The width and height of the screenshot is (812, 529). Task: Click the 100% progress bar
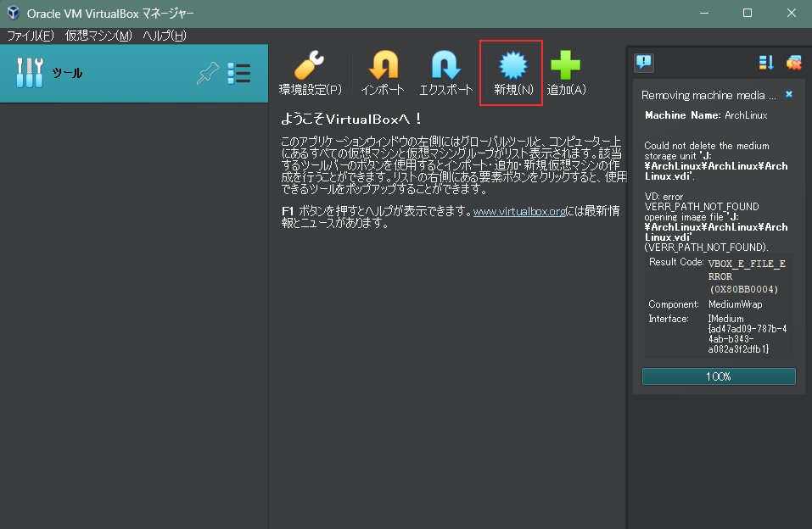(x=719, y=376)
